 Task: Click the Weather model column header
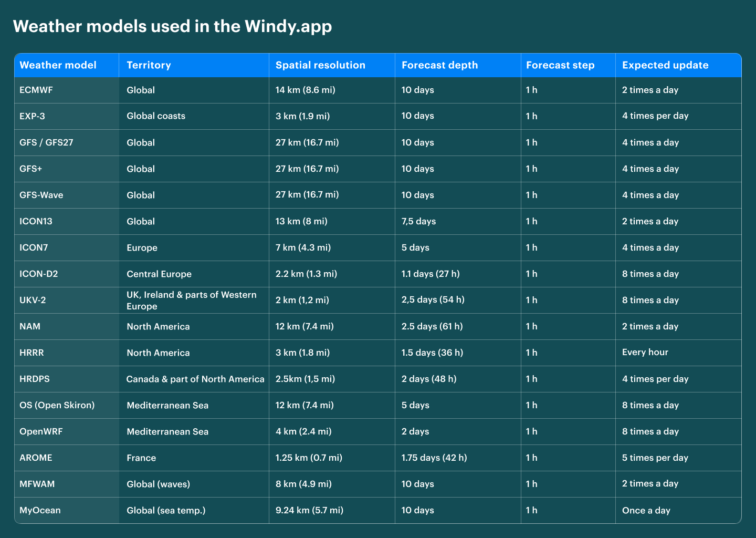[58, 65]
